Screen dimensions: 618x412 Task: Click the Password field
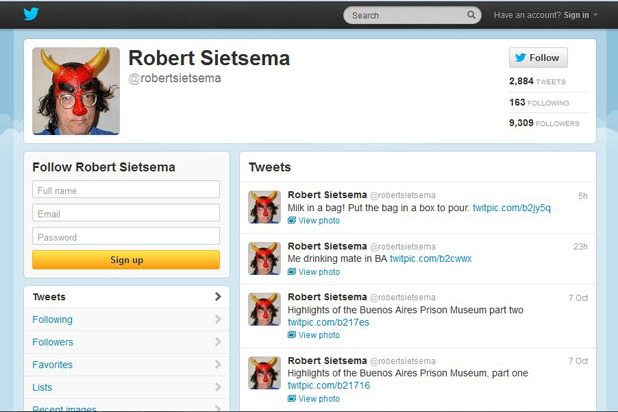[126, 236]
